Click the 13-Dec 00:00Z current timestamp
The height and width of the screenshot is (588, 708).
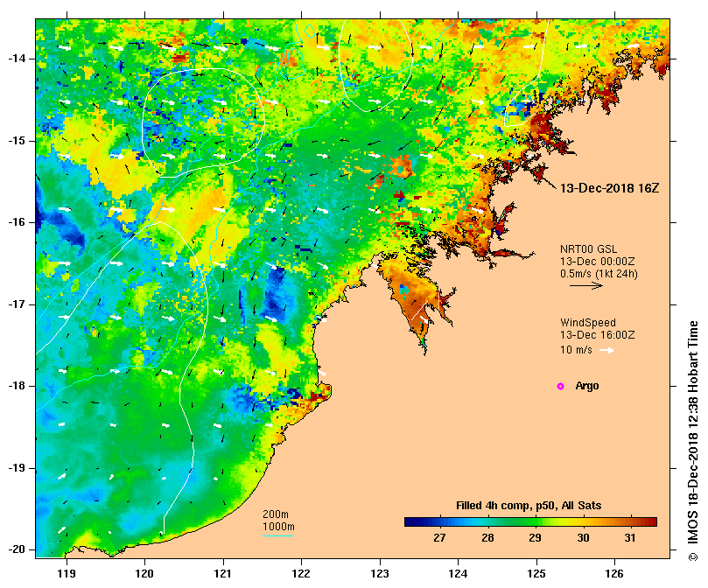pos(598,261)
